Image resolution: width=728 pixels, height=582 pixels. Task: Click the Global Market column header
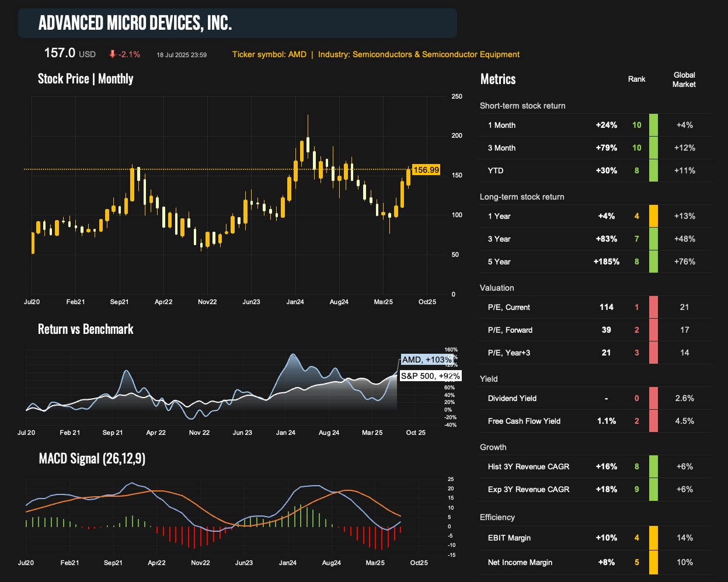(x=684, y=79)
